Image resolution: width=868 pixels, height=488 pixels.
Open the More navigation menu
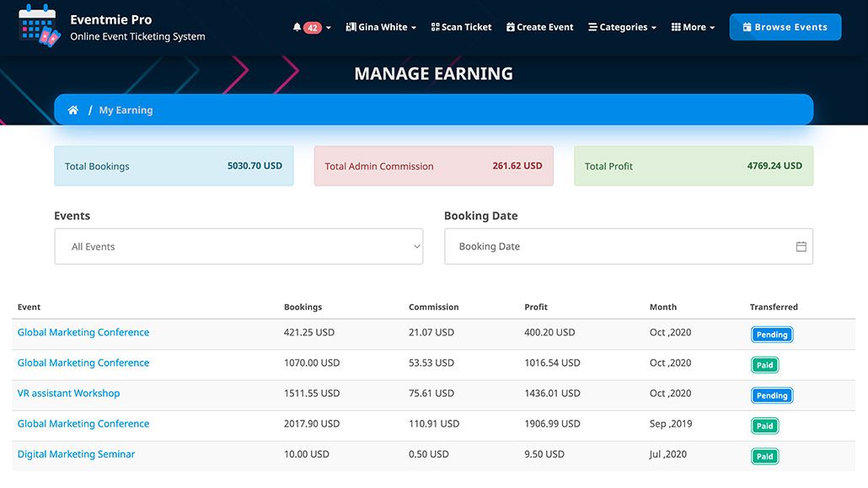pyautogui.click(x=693, y=26)
